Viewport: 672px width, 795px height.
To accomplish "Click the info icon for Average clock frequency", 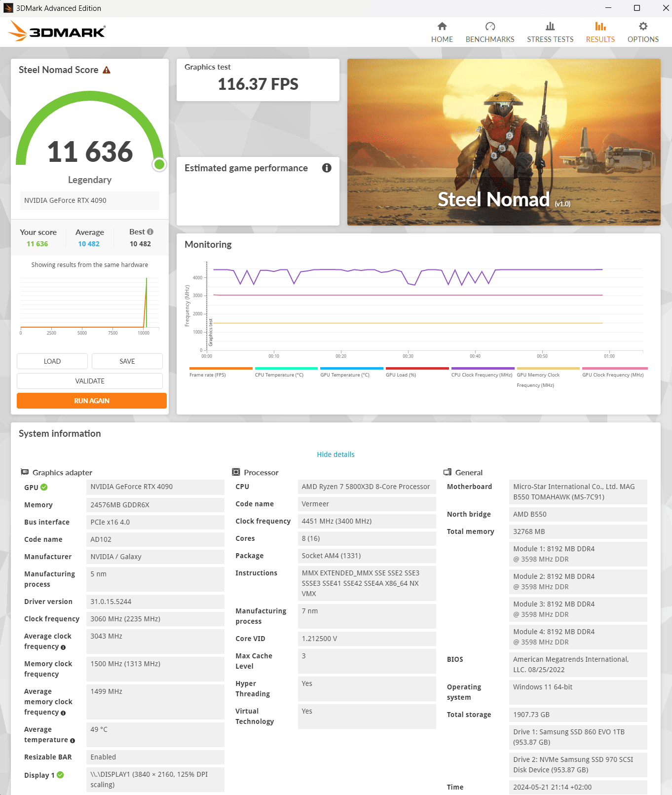I will click(x=63, y=647).
